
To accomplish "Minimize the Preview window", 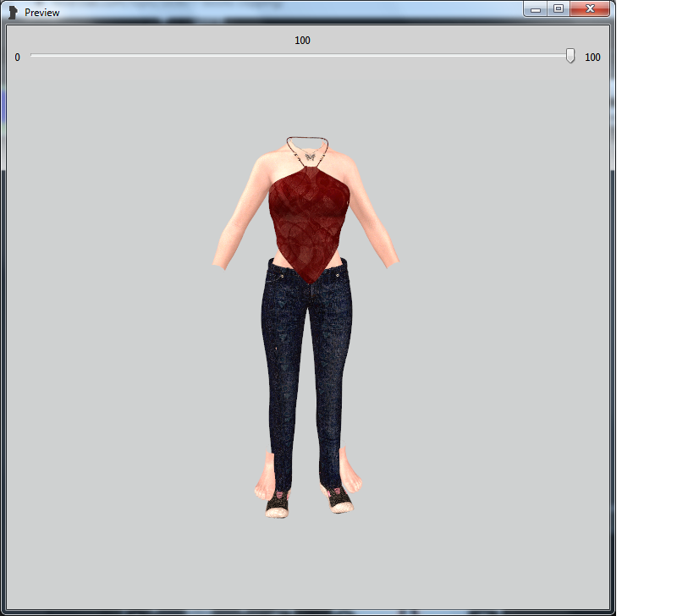I will click(x=536, y=8).
